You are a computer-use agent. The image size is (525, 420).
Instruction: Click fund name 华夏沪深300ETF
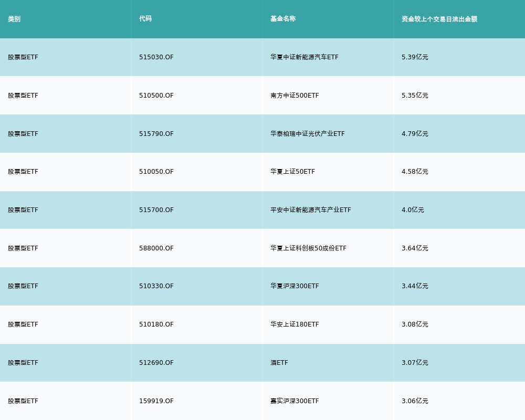pyautogui.click(x=295, y=286)
